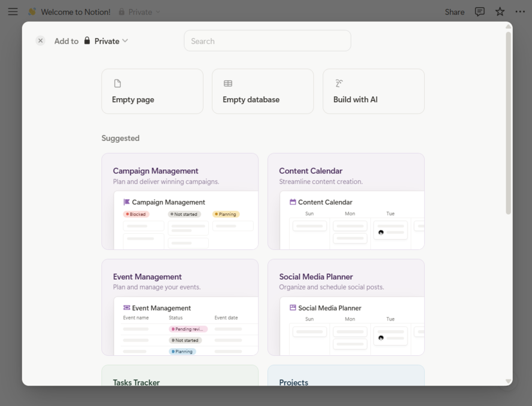Select the Content Calendar template title
The height and width of the screenshot is (406, 532).
311,171
